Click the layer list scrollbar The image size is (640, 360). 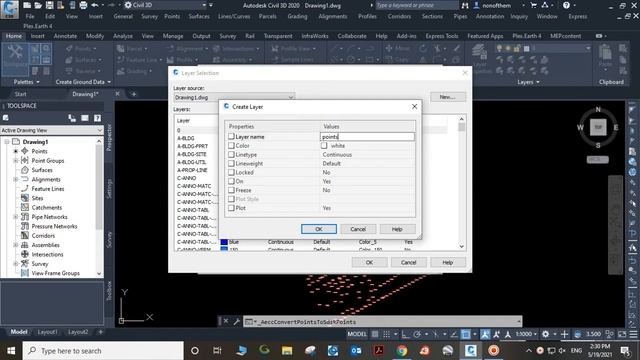pyautogui.click(x=462, y=183)
